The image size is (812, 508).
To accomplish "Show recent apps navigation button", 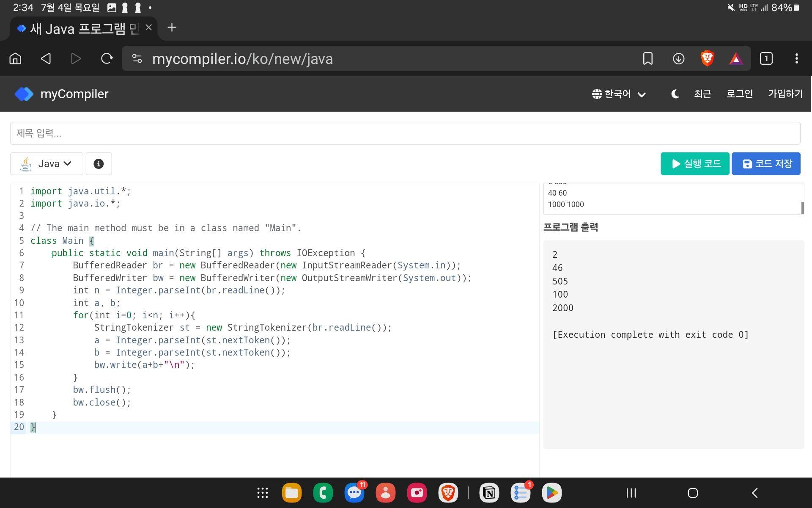I will [631, 493].
